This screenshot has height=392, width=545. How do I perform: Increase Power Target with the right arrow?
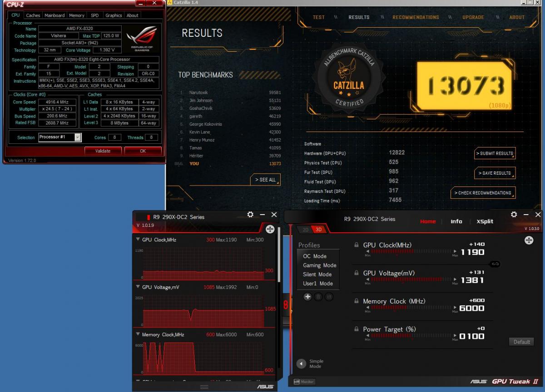pyautogui.click(x=455, y=335)
